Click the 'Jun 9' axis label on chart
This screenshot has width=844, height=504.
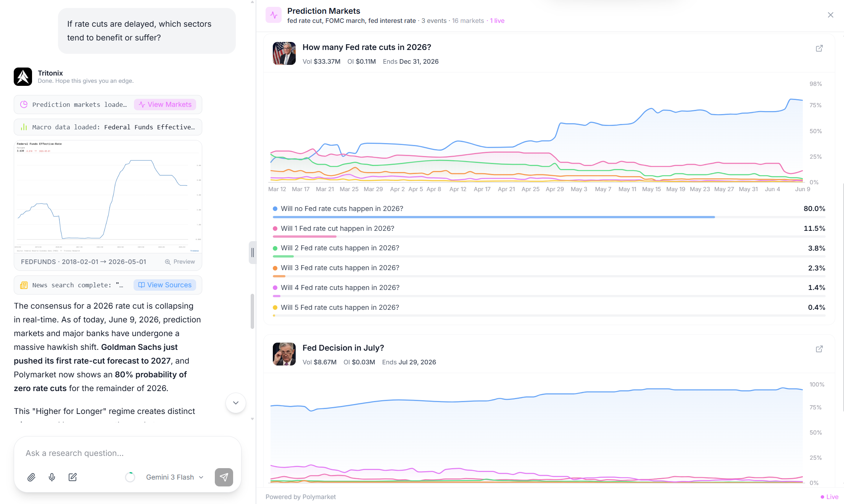[x=802, y=189]
